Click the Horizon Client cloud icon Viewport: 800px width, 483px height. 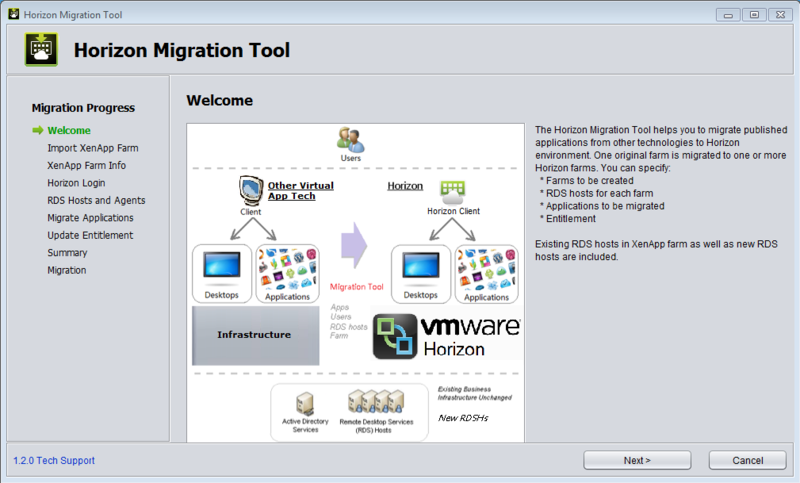[453, 192]
